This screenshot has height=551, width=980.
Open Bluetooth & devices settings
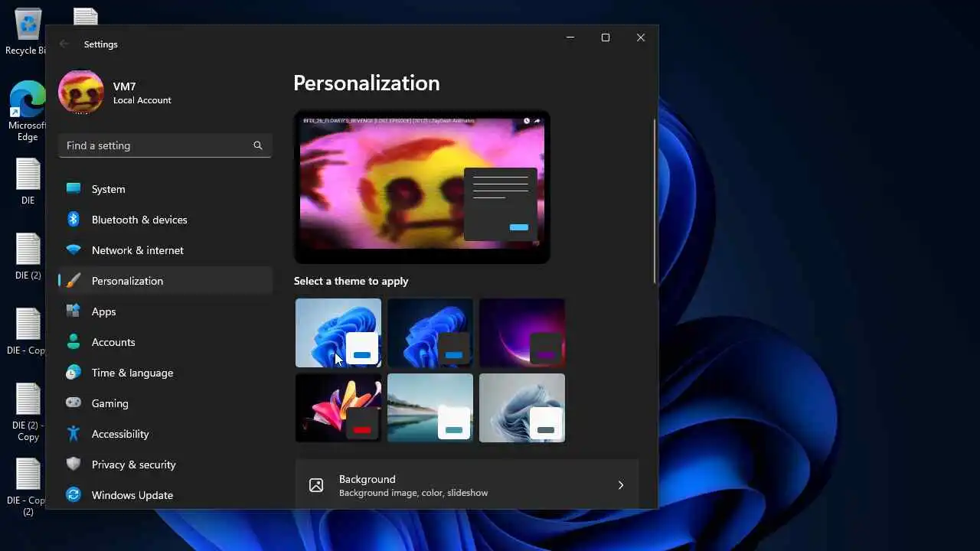(x=165, y=220)
